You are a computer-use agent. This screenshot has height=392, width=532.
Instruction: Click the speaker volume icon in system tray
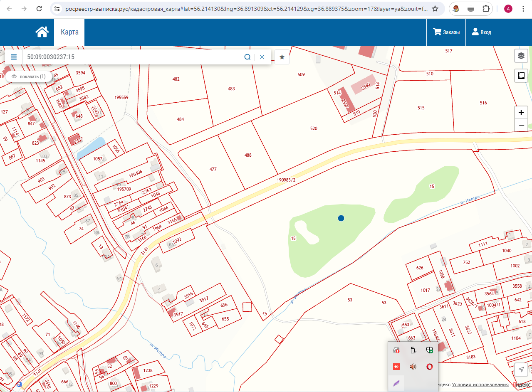pos(413,367)
